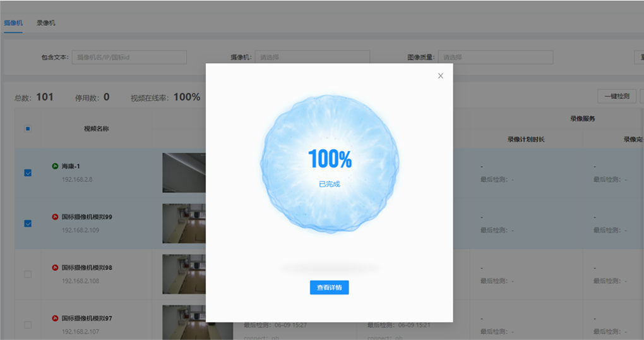
Task: Click the red status icon for 国标摄像机模拟97
Action: [55, 318]
